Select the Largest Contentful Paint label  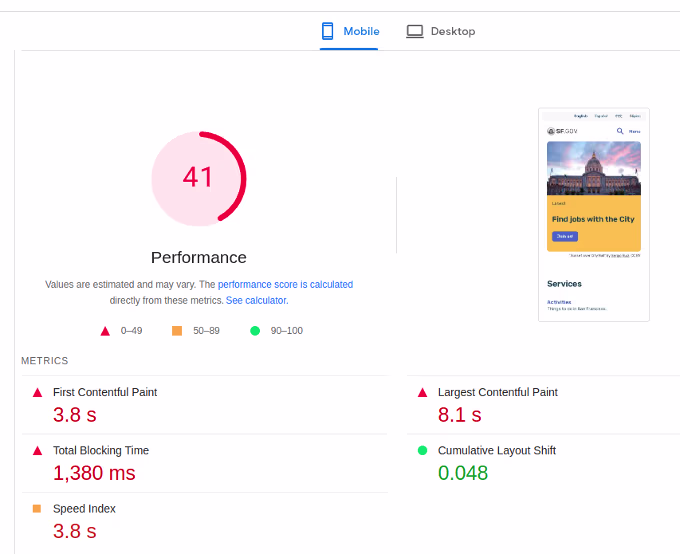point(498,392)
